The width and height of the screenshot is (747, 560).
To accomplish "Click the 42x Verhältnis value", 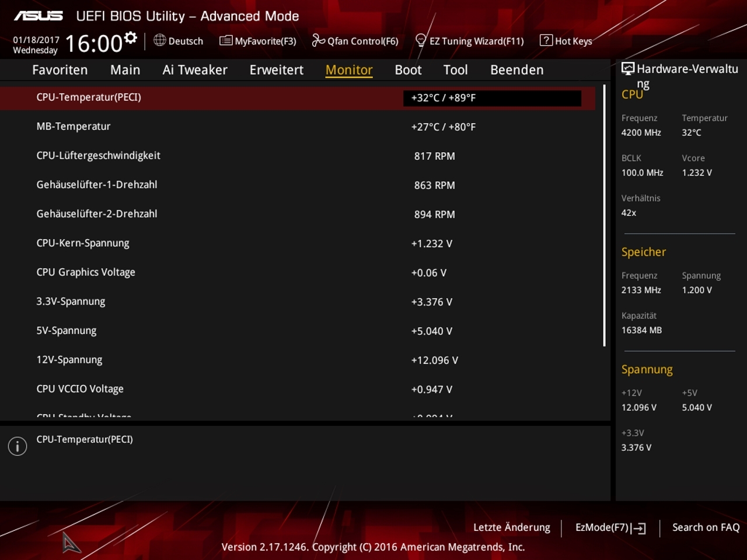I will [x=629, y=213].
